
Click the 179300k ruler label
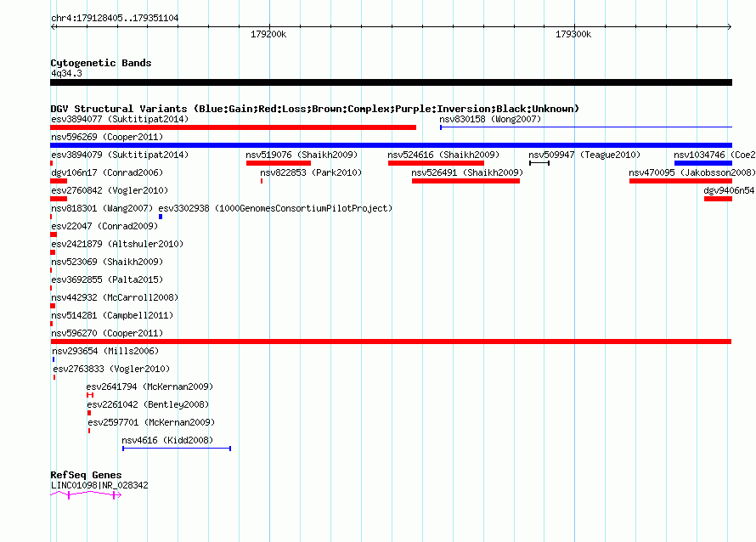tap(573, 34)
